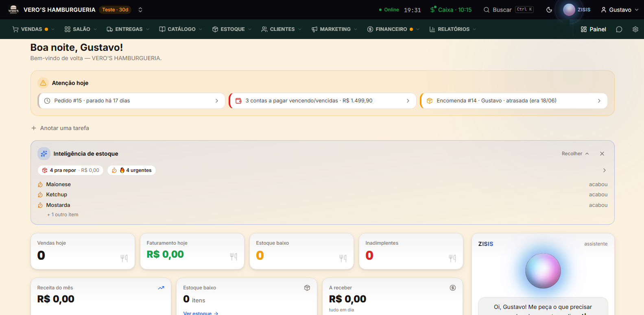Open the Painel dashboard button
Viewport: 644px width, 315px height.
pyautogui.click(x=594, y=29)
